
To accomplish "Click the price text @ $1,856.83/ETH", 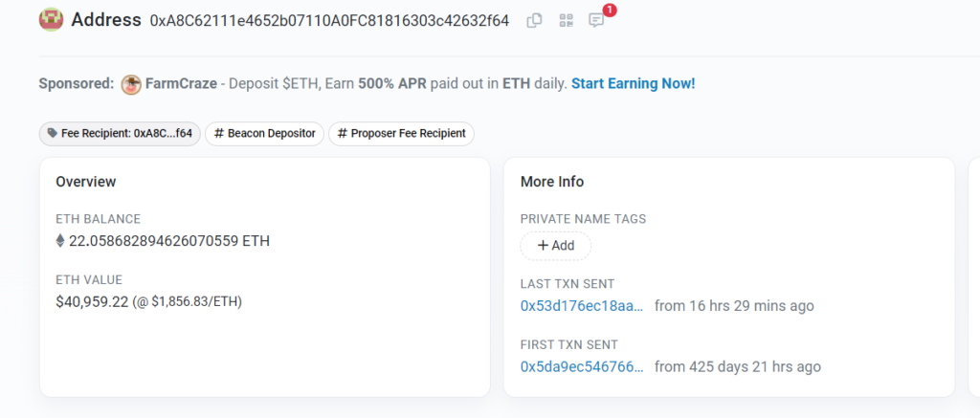I will [187, 302].
